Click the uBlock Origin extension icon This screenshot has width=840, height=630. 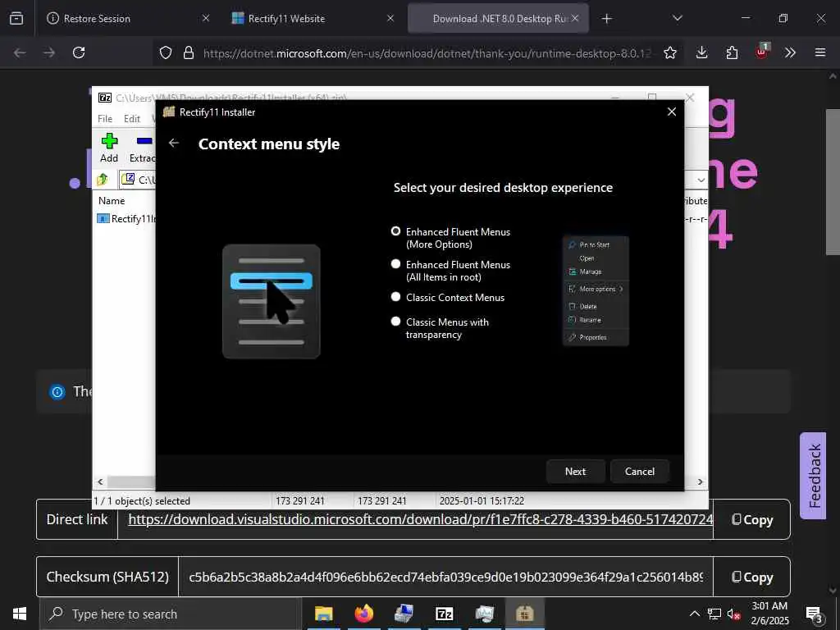click(762, 52)
